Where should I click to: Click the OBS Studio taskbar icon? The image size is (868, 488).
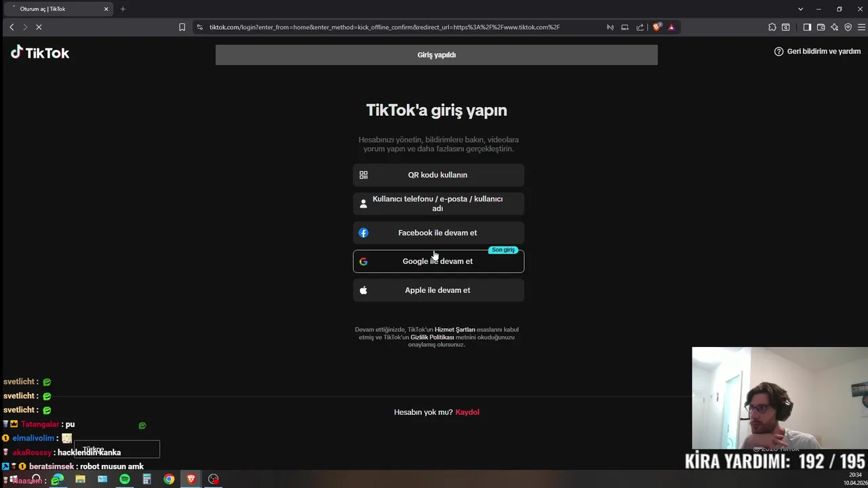point(214,479)
